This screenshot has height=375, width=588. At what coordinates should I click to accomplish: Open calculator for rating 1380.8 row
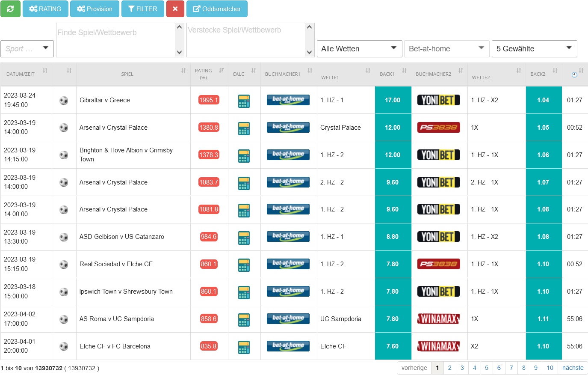[x=244, y=128]
